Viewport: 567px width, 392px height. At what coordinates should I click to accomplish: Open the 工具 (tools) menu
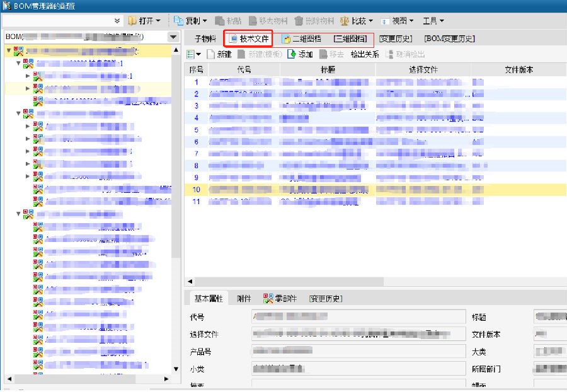pos(433,21)
